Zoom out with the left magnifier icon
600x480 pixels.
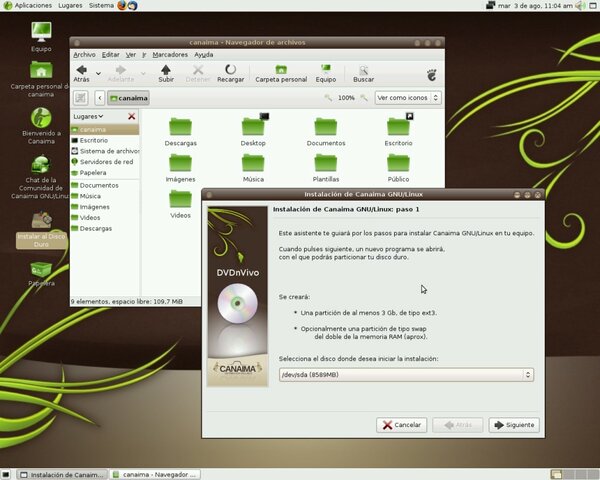pyautogui.click(x=328, y=98)
